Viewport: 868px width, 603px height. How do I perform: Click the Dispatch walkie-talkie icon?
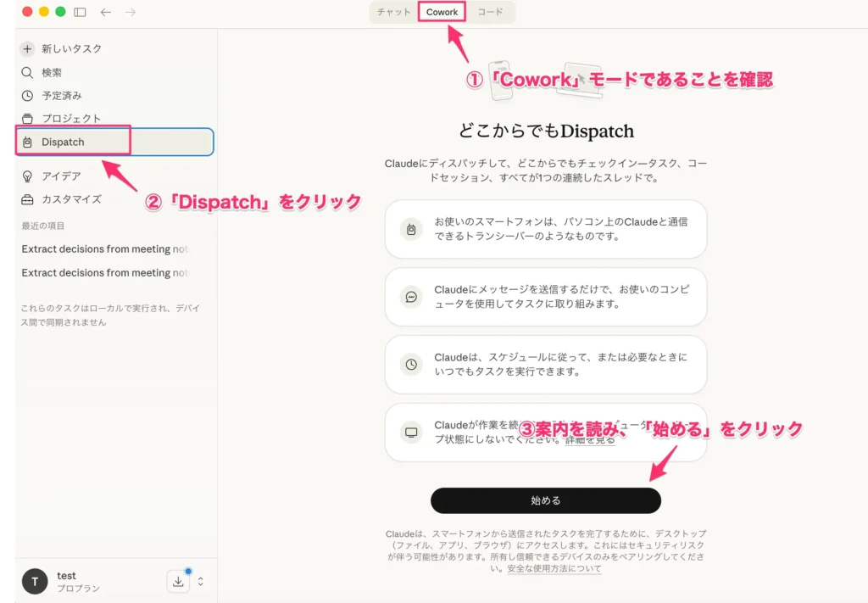coord(28,142)
